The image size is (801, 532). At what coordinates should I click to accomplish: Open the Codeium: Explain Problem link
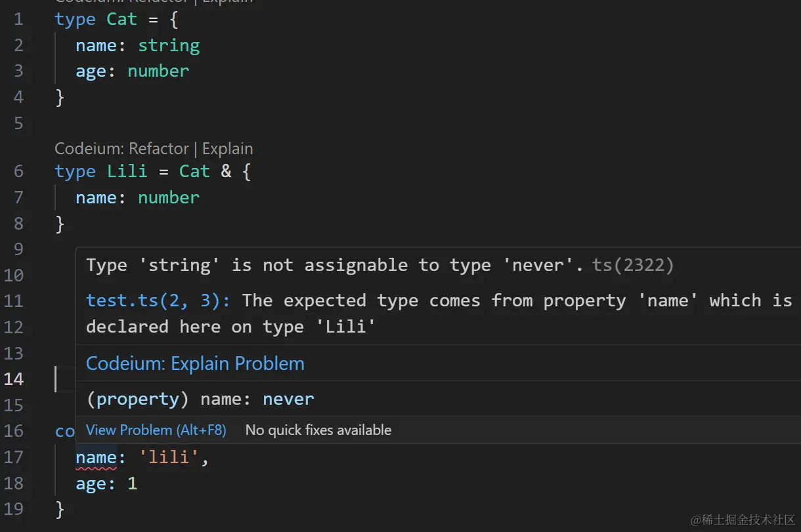click(x=195, y=363)
